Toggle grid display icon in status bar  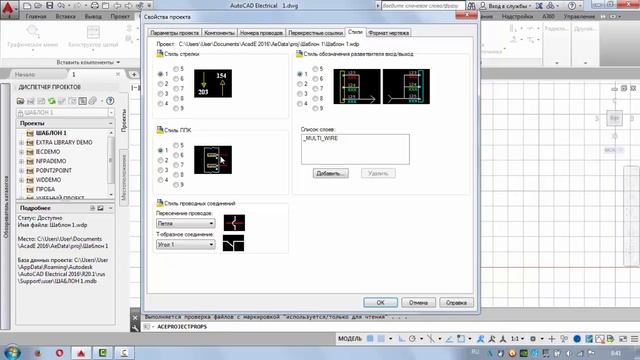(x=370, y=339)
